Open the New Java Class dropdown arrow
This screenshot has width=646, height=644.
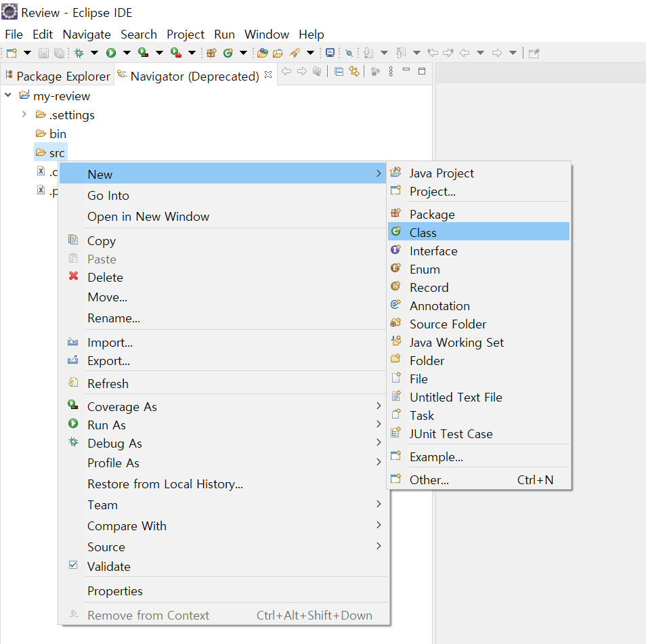[244, 53]
